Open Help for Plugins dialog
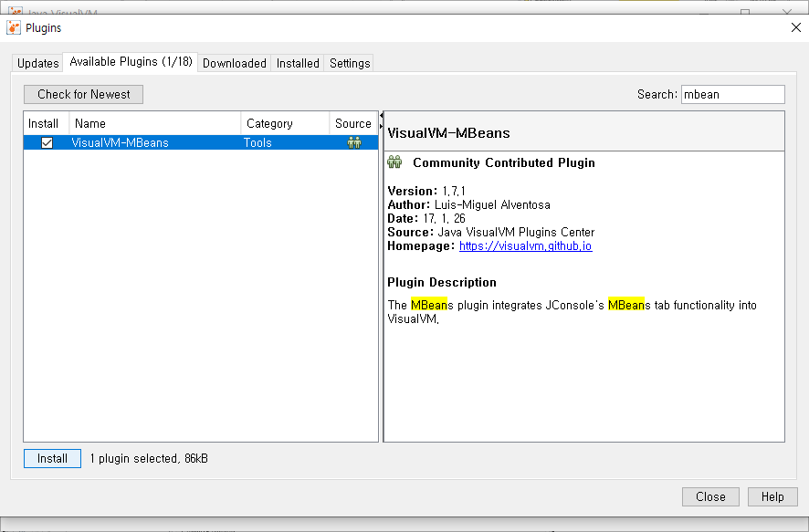The width and height of the screenshot is (809, 532). tap(772, 496)
